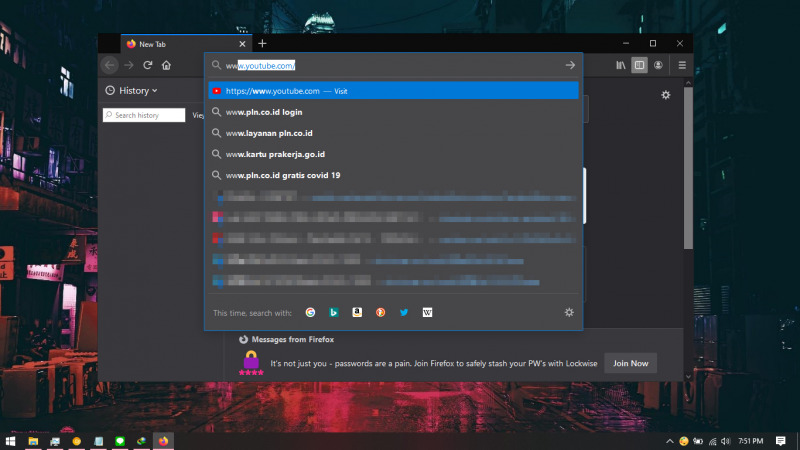Expand the History sidebar dropdown
This screenshot has width=800, height=450.
[132, 91]
